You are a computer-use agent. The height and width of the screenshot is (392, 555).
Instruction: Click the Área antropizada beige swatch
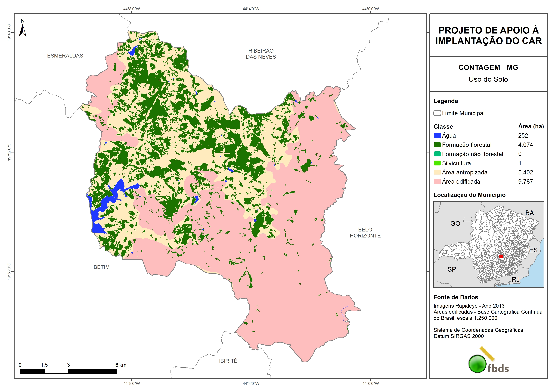point(437,172)
